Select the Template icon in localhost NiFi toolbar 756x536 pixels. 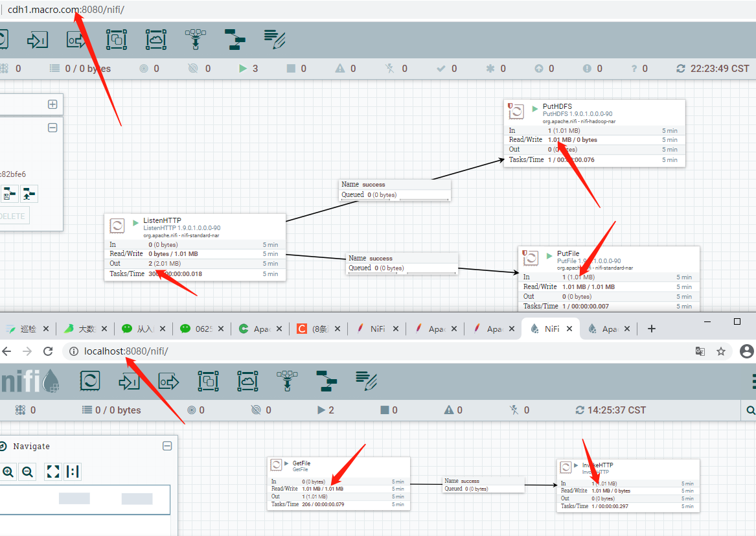click(326, 381)
